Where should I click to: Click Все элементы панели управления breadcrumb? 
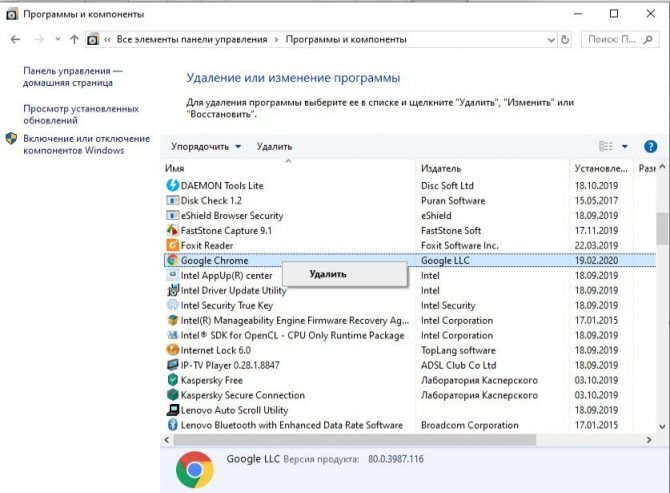coord(192,39)
